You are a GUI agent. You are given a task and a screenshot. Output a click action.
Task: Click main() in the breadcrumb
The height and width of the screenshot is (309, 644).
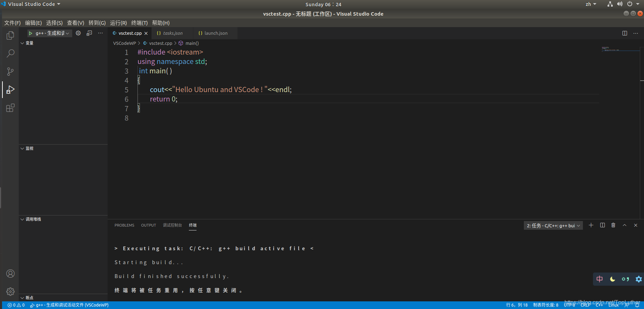tap(192, 43)
